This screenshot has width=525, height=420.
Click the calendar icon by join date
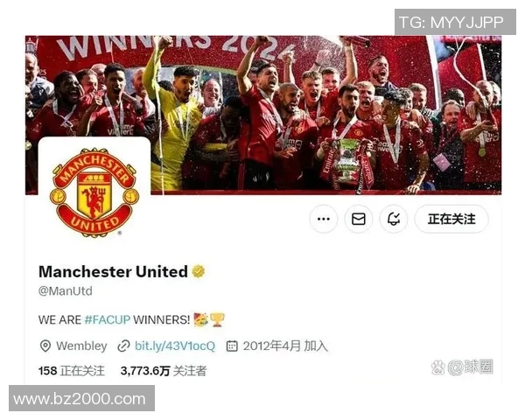[x=232, y=346]
